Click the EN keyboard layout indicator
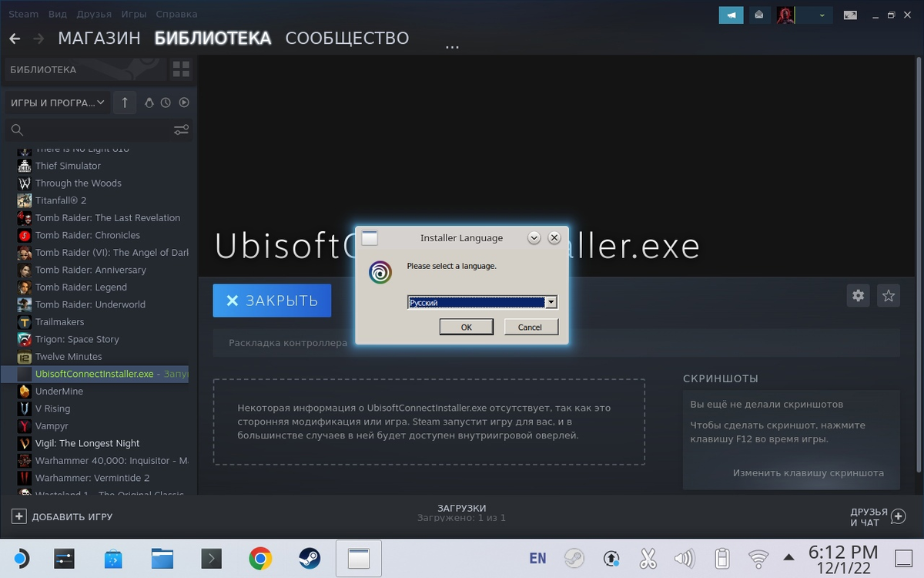Screen dimensions: 924x578 [x=537, y=558]
